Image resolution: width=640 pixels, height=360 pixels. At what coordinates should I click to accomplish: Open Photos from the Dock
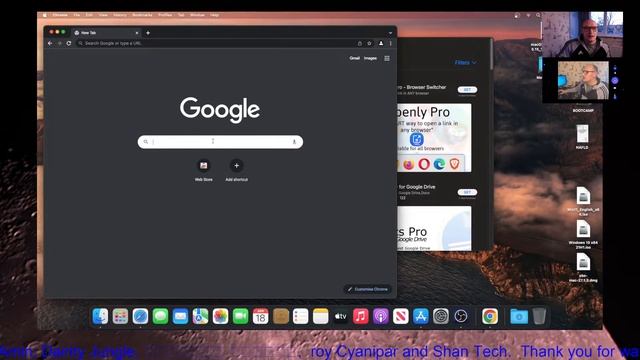[x=220, y=316]
